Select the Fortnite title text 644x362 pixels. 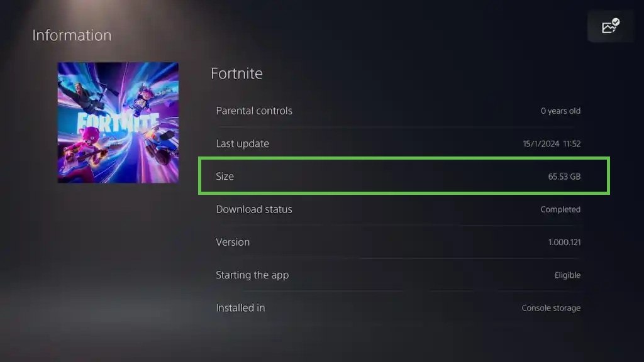point(237,74)
